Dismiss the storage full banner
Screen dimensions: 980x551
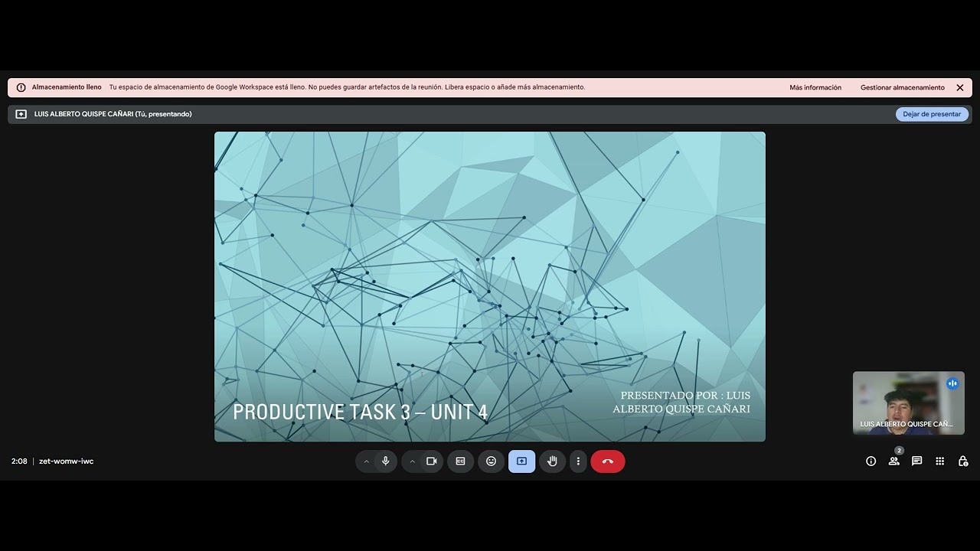(960, 87)
